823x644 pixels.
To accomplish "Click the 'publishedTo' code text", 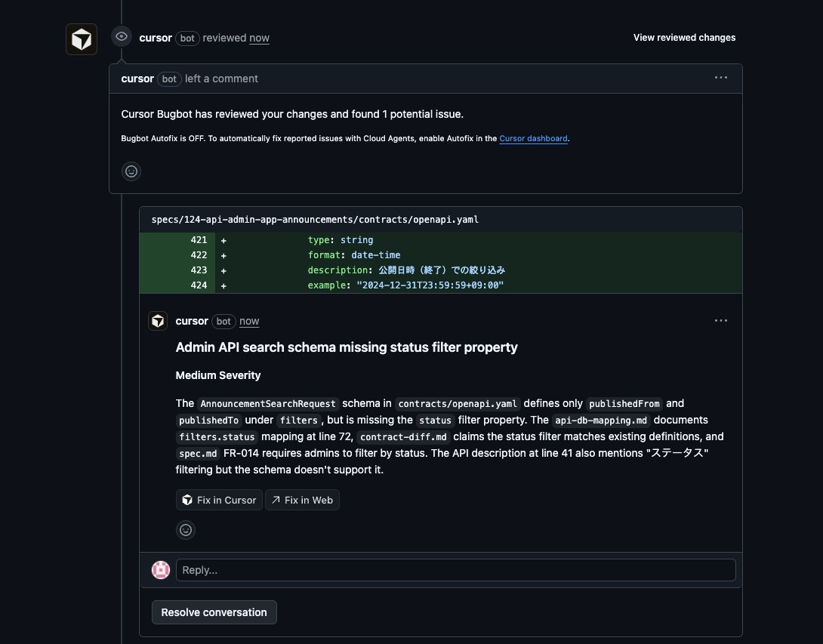I will (x=209, y=421).
